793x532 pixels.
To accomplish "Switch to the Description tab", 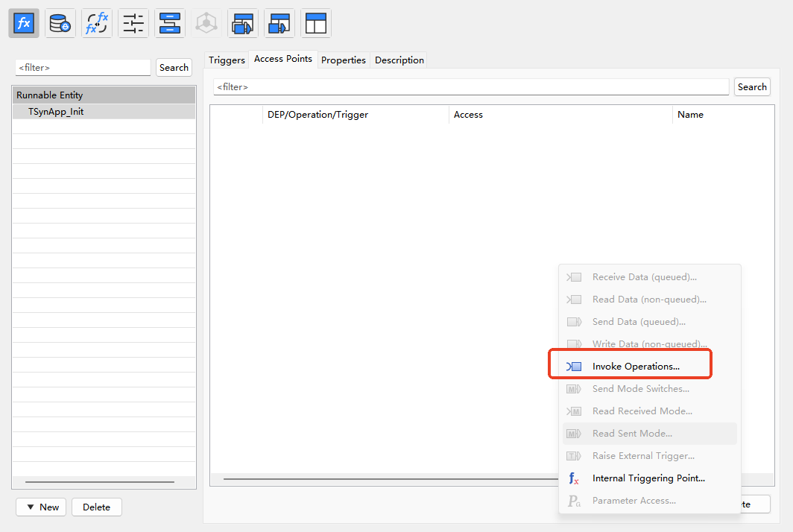I will (x=399, y=60).
